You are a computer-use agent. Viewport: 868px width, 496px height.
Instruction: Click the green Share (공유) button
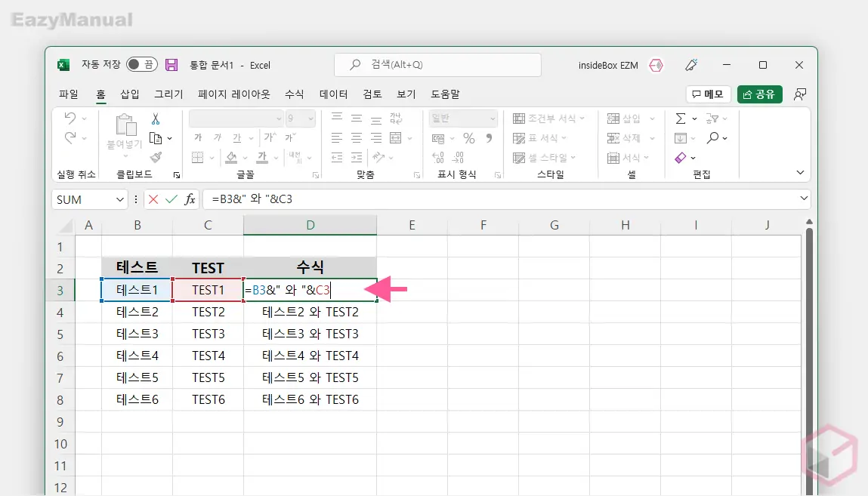tap(759, 94)
